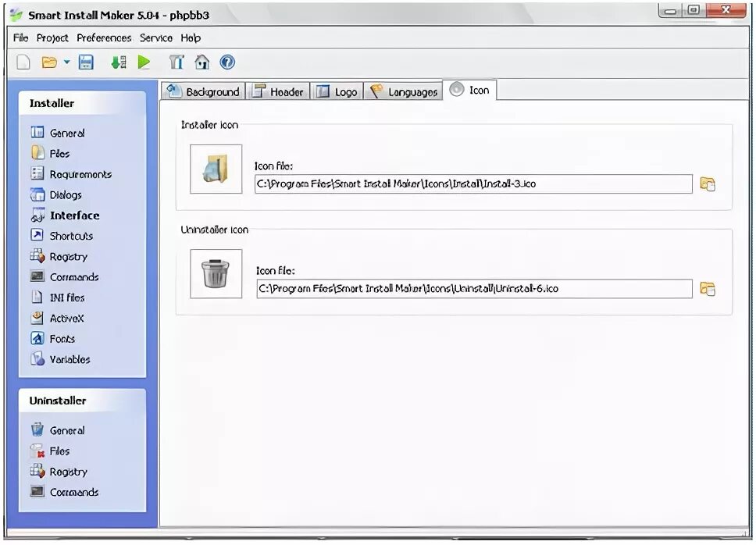The width and height of the screenshot is (756, 545).
Task: Minimize the Smart Install Maker window
Action: click(x=671, y=10)
